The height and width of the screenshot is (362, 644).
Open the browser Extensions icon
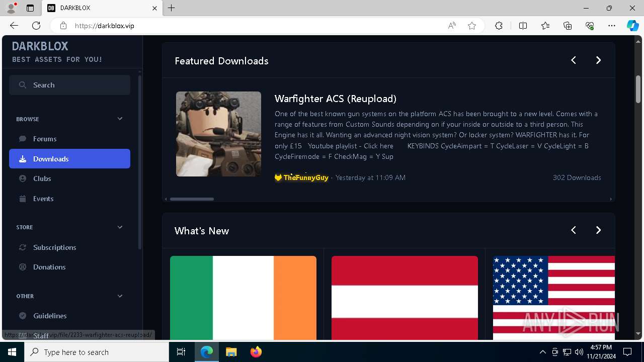[499, 26]
